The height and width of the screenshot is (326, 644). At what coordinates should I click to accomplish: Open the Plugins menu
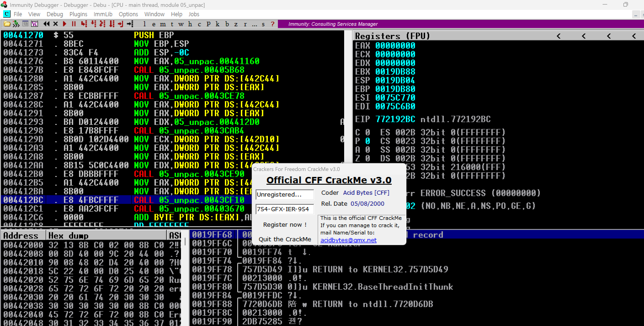78,14
